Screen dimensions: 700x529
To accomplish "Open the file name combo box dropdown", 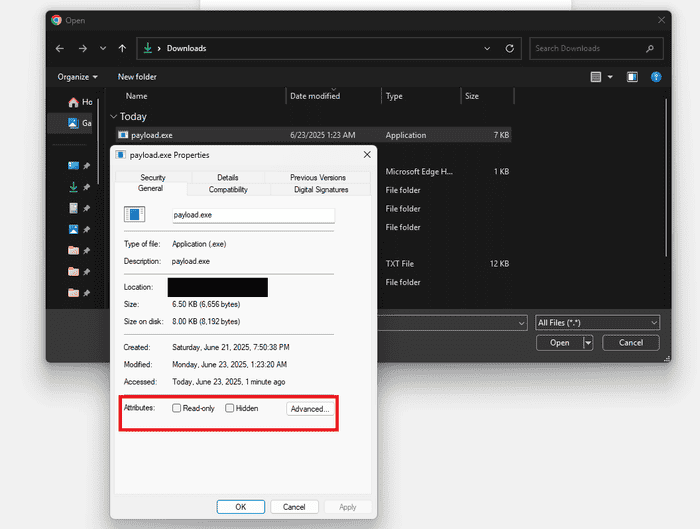I will [x=521, y=323].
